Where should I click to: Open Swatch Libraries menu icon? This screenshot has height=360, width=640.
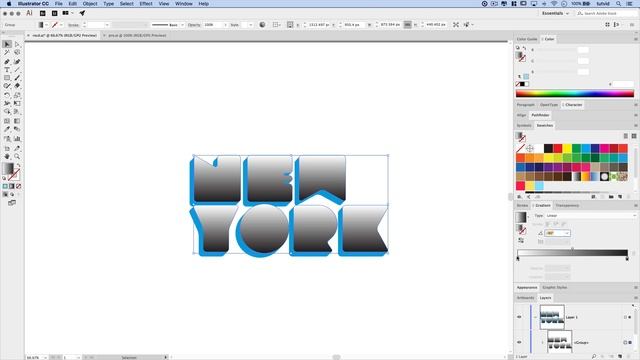519,197
